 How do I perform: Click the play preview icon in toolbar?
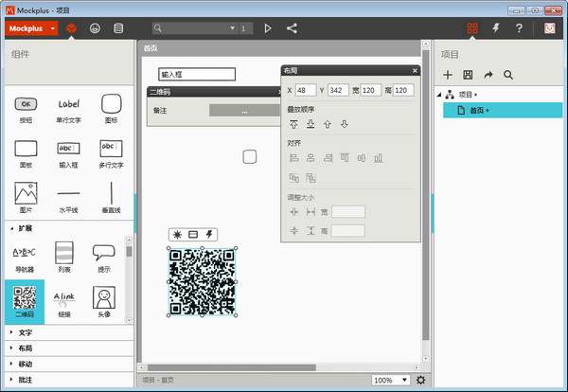[268, 28]
